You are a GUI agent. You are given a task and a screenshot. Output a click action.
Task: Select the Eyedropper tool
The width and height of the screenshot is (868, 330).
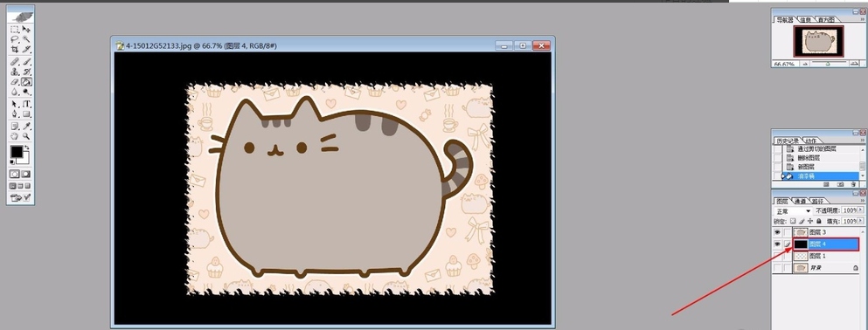pos(26,127)
